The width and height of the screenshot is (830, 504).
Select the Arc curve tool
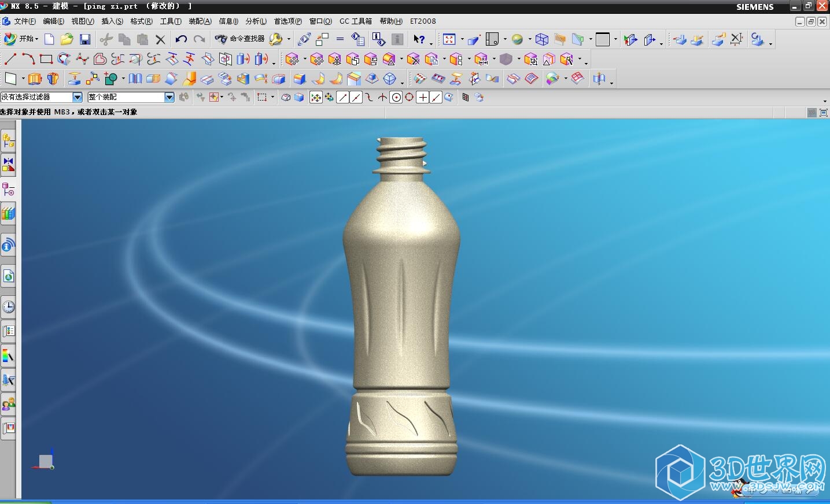28,59
